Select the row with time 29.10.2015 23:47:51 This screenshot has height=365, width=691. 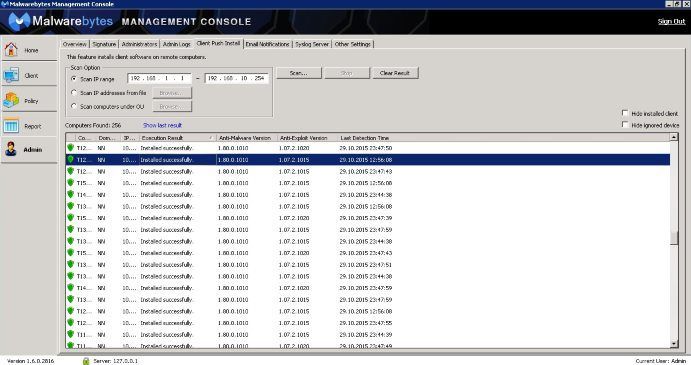[x=368, y=265]
